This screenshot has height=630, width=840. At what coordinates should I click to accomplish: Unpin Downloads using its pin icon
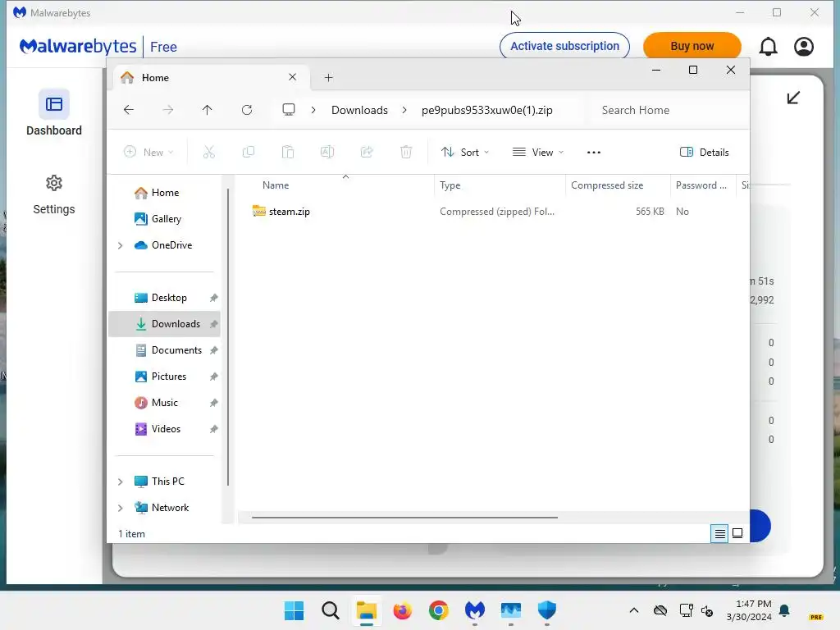point(214,324)
